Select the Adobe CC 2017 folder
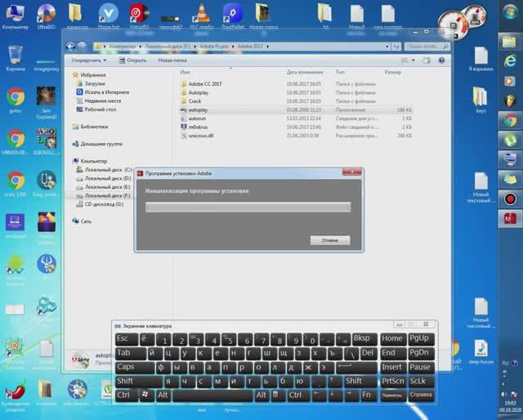Screen dimensions: 523x420 point(205,83)
